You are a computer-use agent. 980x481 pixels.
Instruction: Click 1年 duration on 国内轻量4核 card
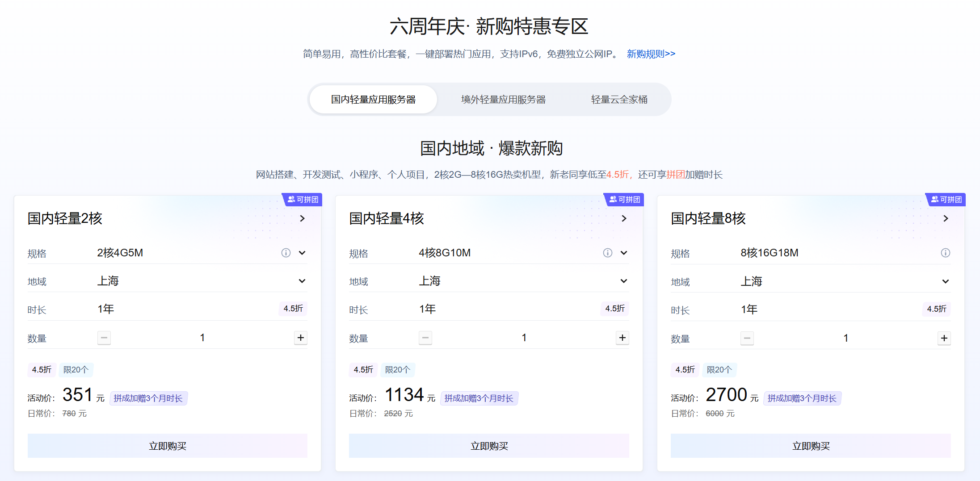428,309
